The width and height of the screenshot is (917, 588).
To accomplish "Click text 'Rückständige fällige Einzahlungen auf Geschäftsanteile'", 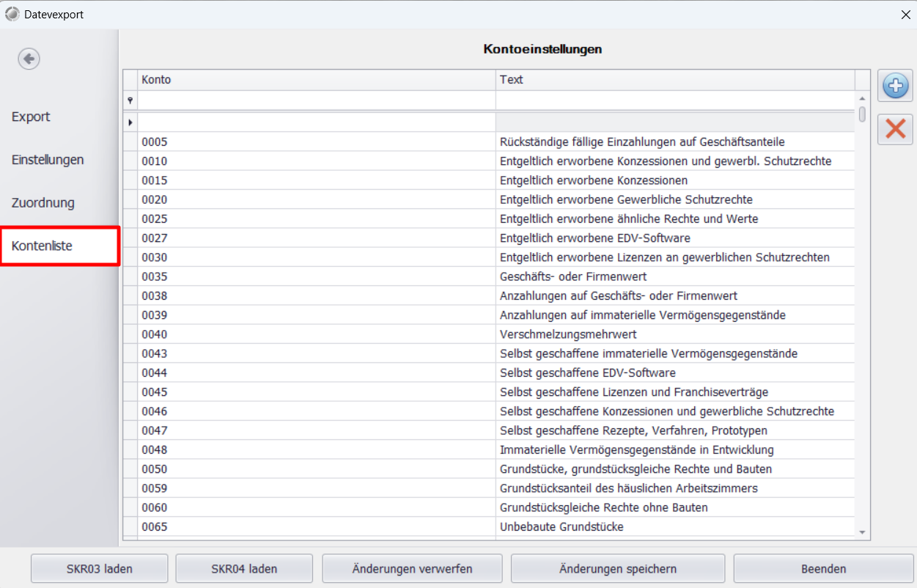I will (642, 142).
